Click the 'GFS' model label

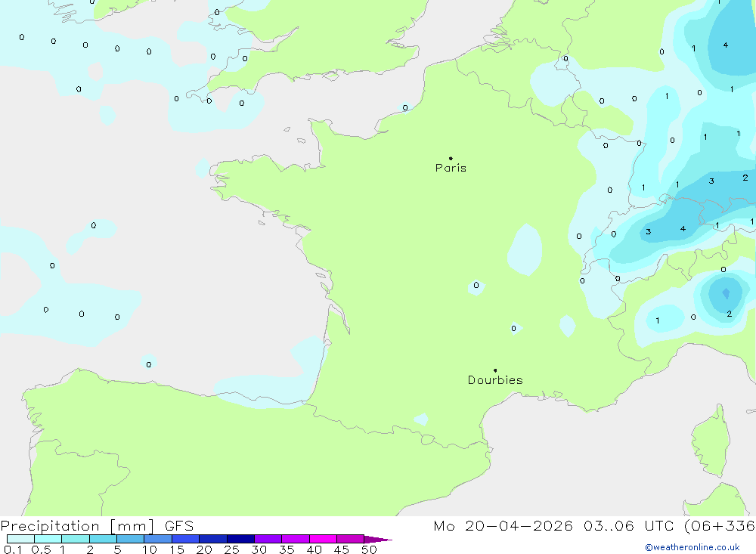pos(179,526)
